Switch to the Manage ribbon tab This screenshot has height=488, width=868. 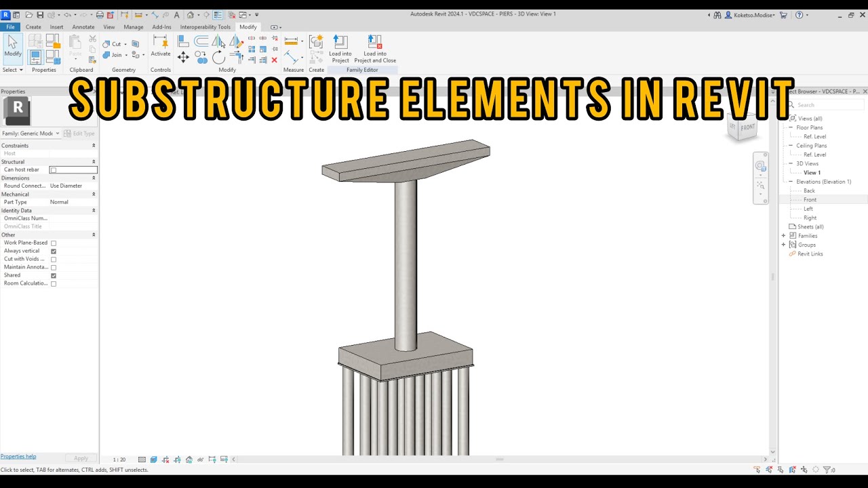[134, 27]
